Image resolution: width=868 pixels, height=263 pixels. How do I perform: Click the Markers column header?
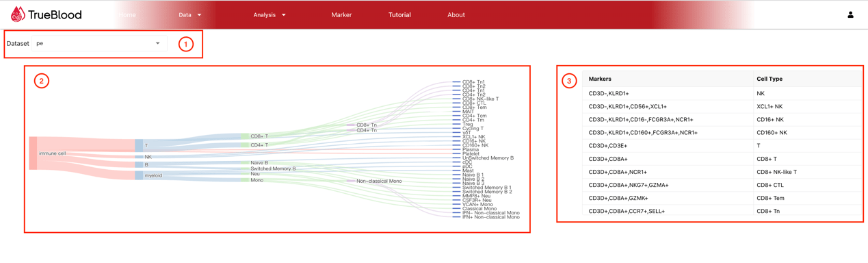pos(600,79)
